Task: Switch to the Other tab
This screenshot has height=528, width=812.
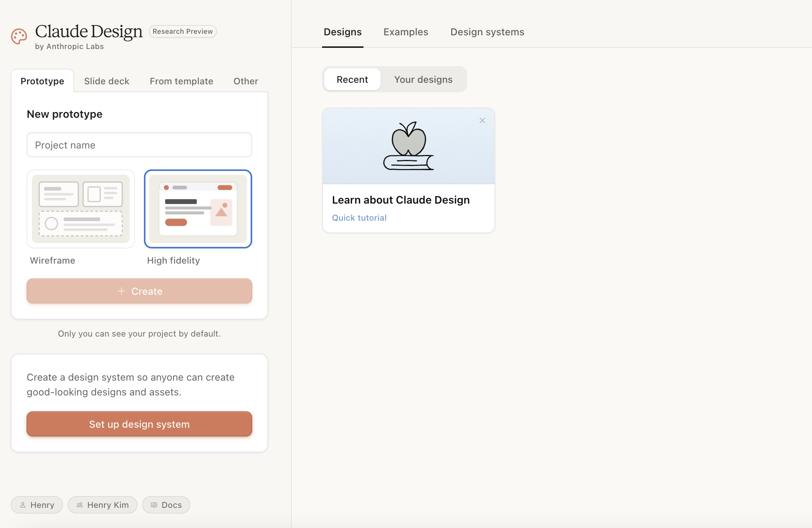Action: (246, 81)
